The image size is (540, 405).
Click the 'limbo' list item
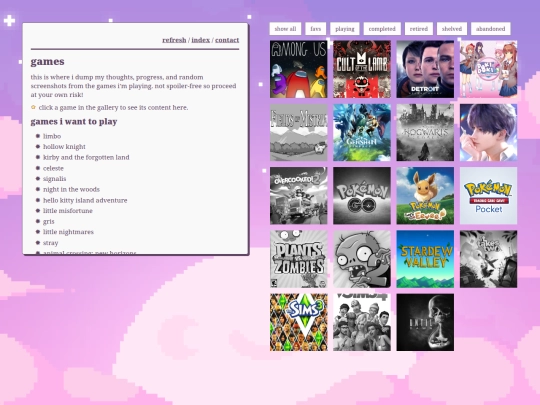tap(52, 136)
